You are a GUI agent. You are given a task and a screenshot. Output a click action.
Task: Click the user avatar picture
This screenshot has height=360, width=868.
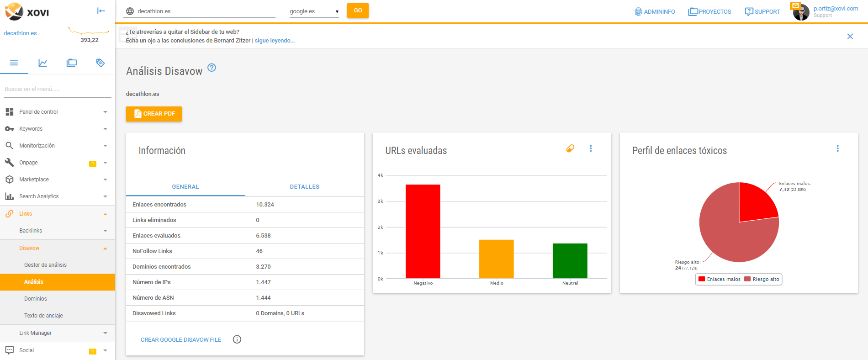(x=801, y=13)
